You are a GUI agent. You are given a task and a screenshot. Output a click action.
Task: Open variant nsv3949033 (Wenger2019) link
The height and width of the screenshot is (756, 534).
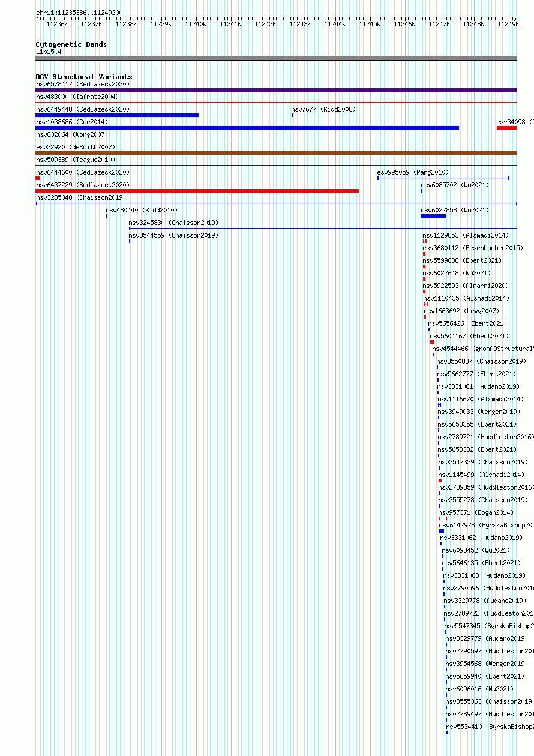click(x=479, y=412)
